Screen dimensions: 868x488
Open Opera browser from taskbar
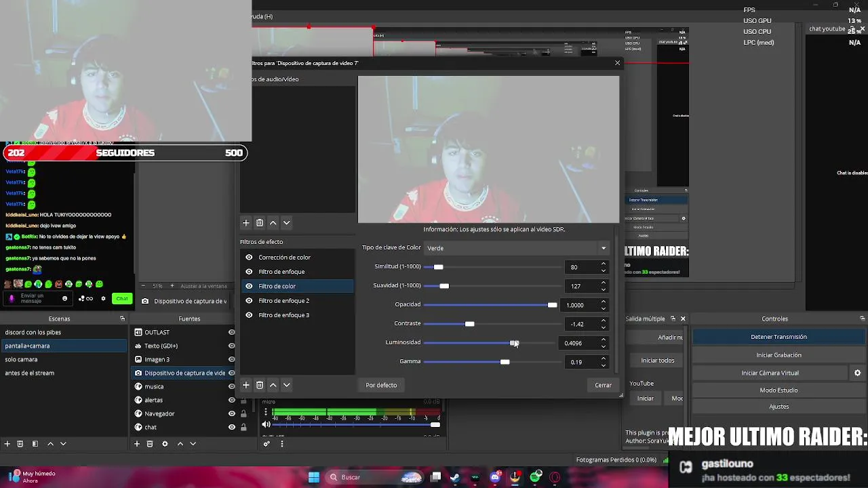[x=555, y=477]
